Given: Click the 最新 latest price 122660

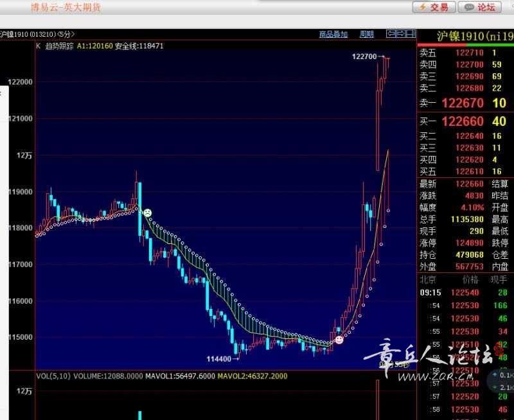Looking at the screenshot, I should (470, 184).
